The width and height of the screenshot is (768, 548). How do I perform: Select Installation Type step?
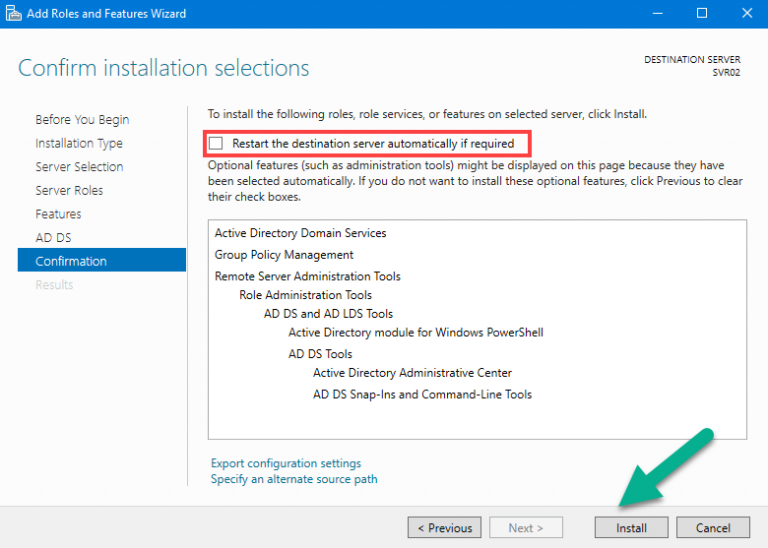coord(79,143)
